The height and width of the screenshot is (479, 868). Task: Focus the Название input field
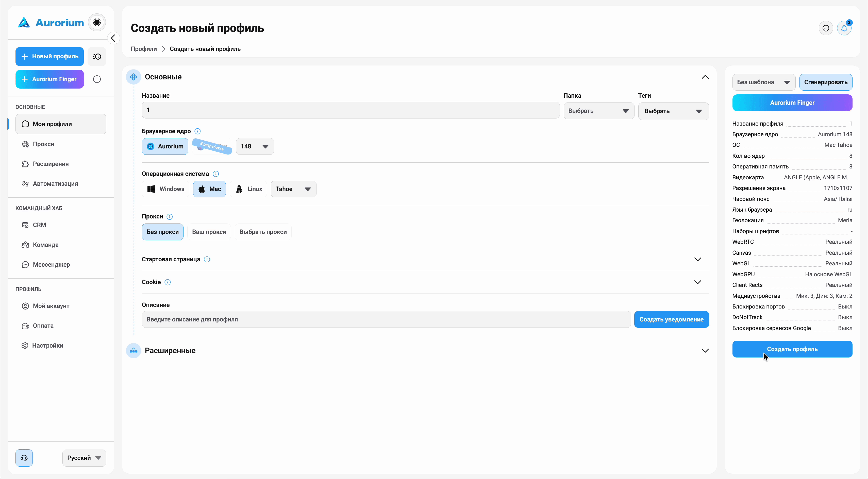coord(350,110)
